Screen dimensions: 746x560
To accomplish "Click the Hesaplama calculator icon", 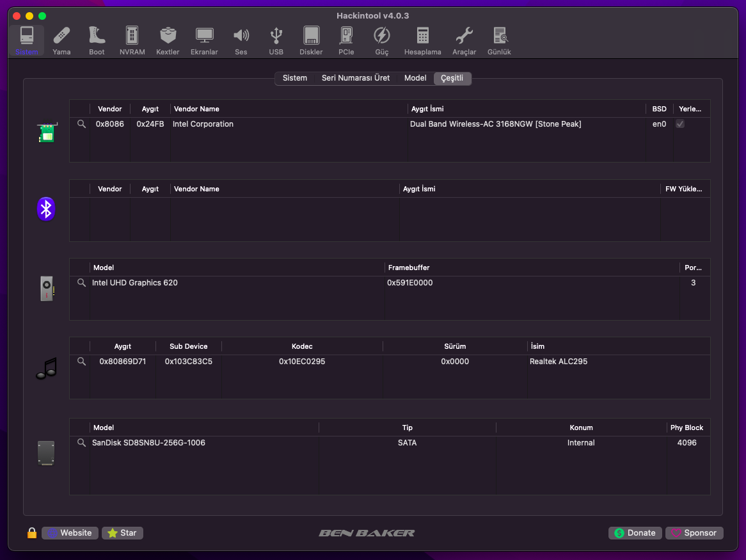I will [422, 40].
